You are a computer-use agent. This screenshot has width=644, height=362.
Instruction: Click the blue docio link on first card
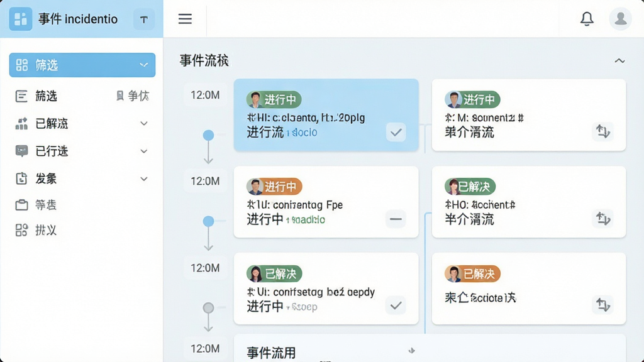(x=303, y=133)
